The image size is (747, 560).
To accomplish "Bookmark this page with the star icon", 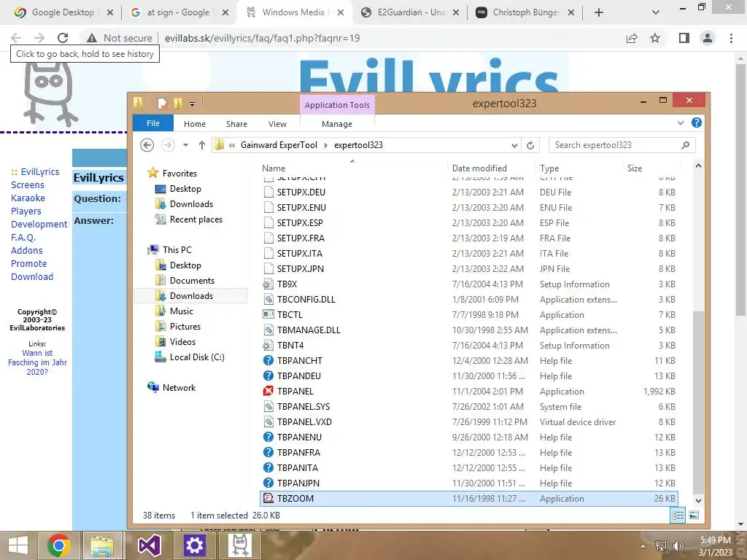I will click(655, 38).
